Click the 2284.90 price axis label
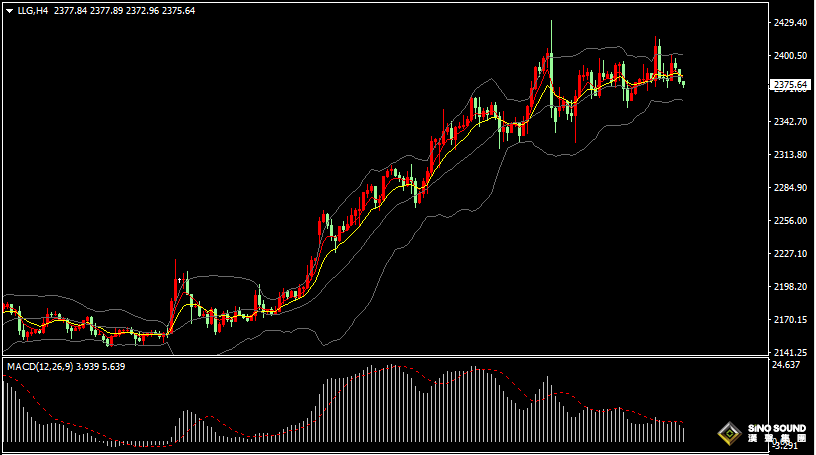 pos(790,188)
